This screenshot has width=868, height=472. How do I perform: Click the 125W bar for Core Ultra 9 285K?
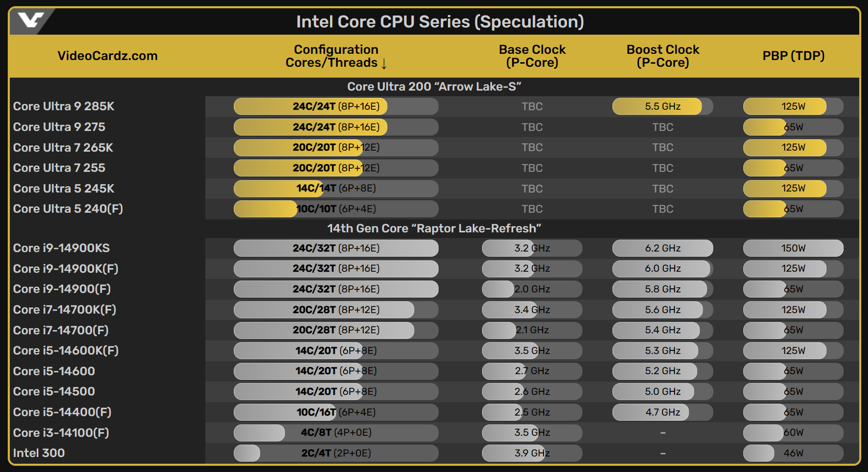pyautogui.click(x=794, y=107)
